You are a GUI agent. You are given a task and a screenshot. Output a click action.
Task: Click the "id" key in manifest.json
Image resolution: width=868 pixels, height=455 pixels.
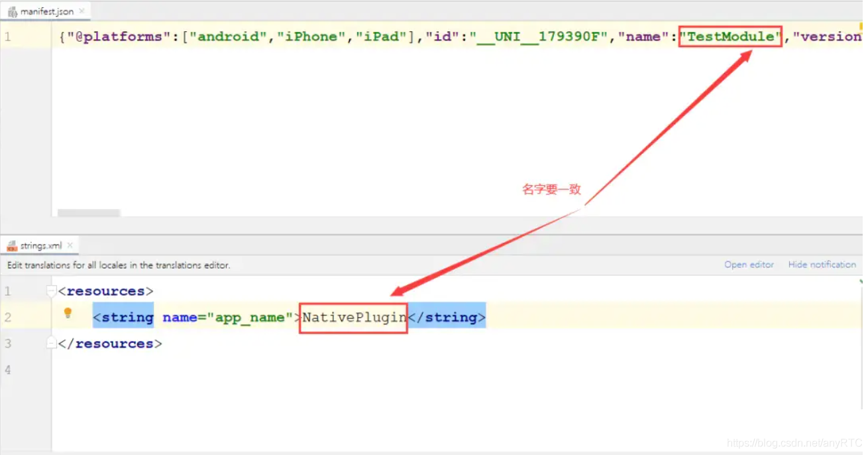click(x=443, y=36)
